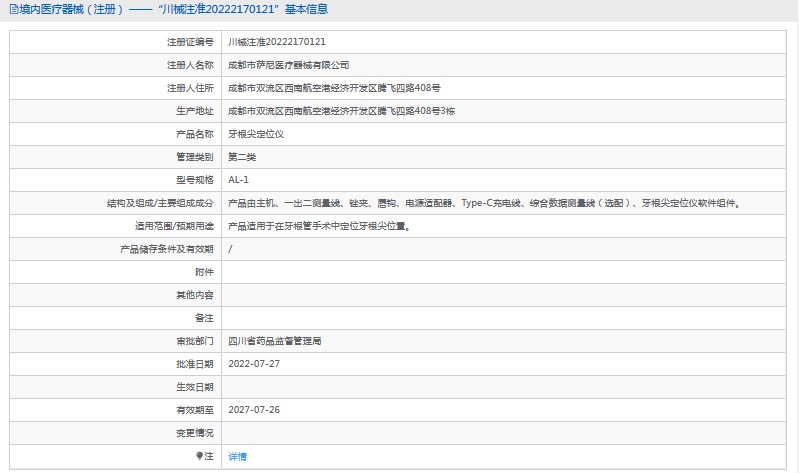Click the 适用范围/预期用途 label
799x473 pixels.
(174, 226)
